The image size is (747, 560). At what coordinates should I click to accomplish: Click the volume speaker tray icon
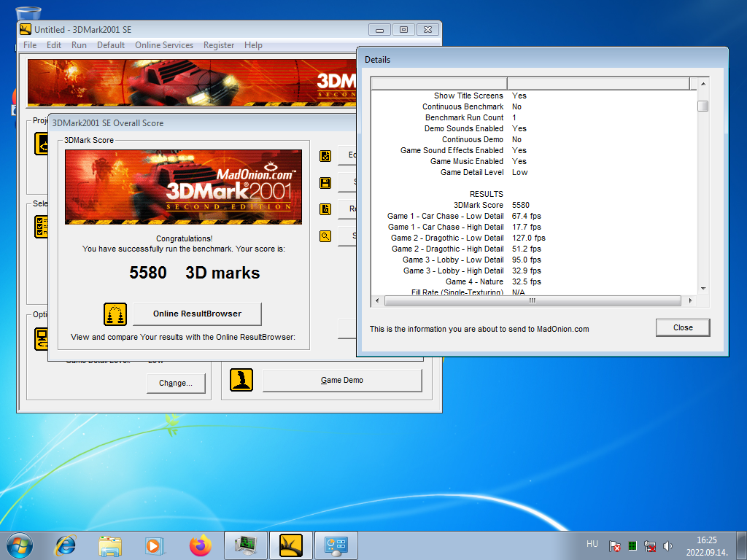(667, 545)
